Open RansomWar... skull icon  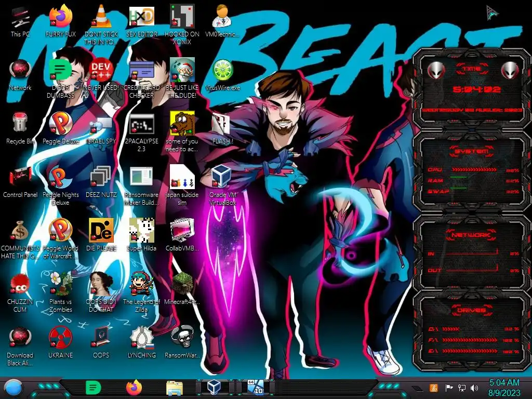click(182, 343)
